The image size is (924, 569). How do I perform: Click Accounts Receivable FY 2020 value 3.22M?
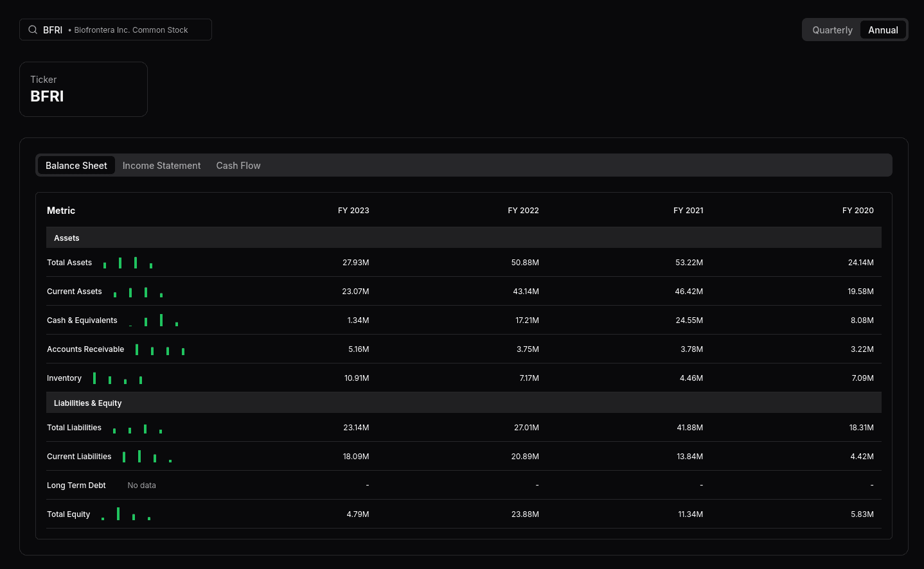[862, 349]
